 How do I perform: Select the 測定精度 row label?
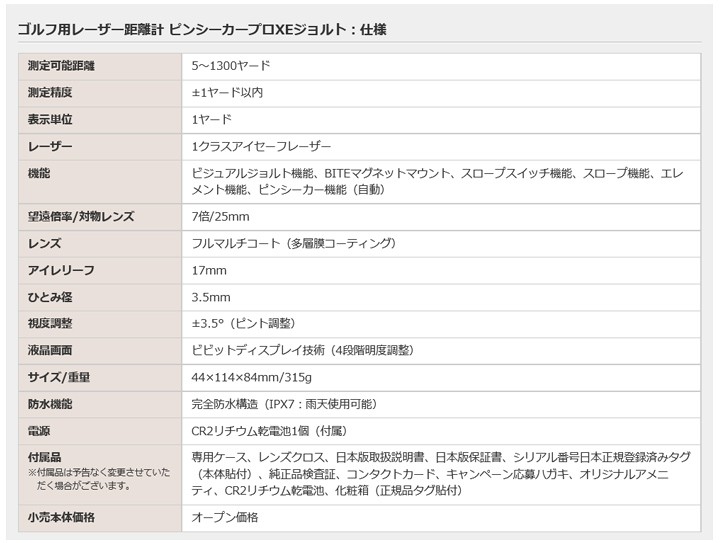(50, 93)
